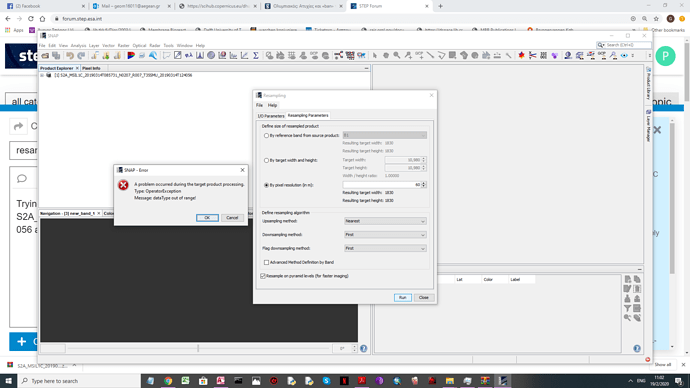Toggle Resample on pyramid levels checkbox
Image resolution: width=690 pixels, height=388 pixels.
point(263,276)
